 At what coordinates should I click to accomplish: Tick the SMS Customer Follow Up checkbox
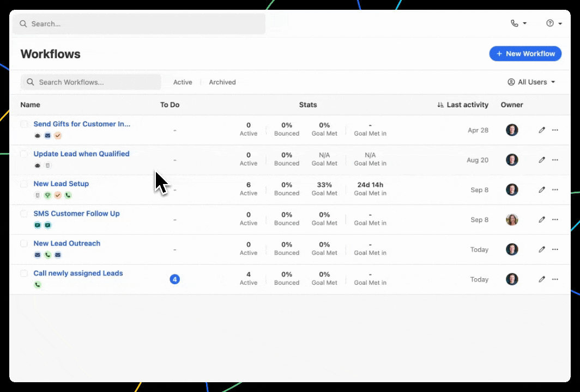tap(24, 213)
